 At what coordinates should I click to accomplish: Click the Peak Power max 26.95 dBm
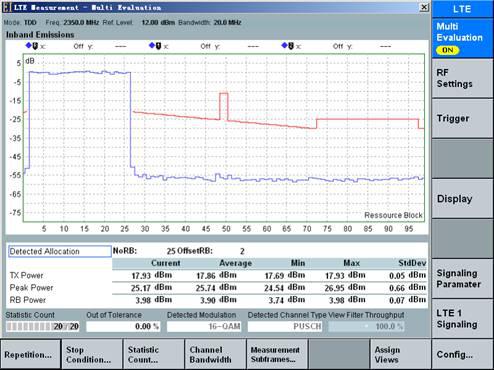tap(345, 287)
